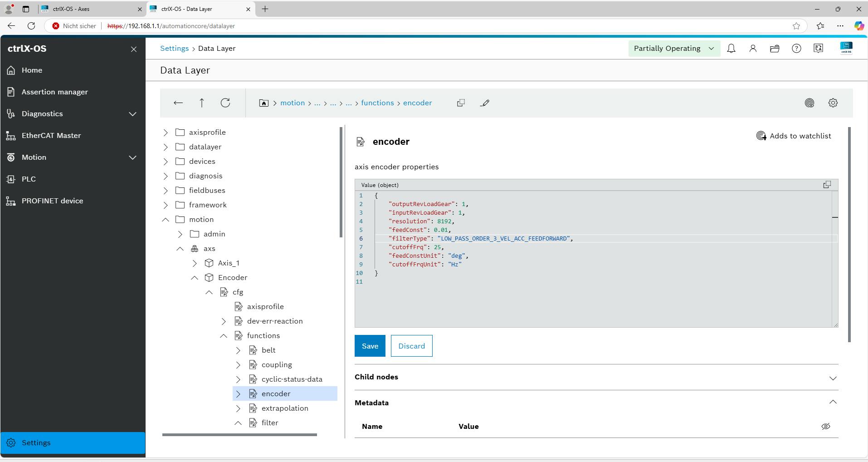868x462 pixels.
Task: Open the user account icon
Action: pos(753,49)
